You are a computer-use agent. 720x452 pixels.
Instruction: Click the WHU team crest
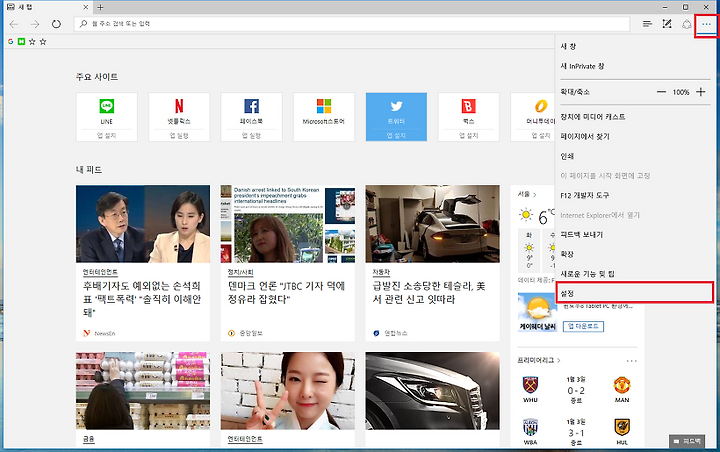pyautogui.click(x=530, y=385)
